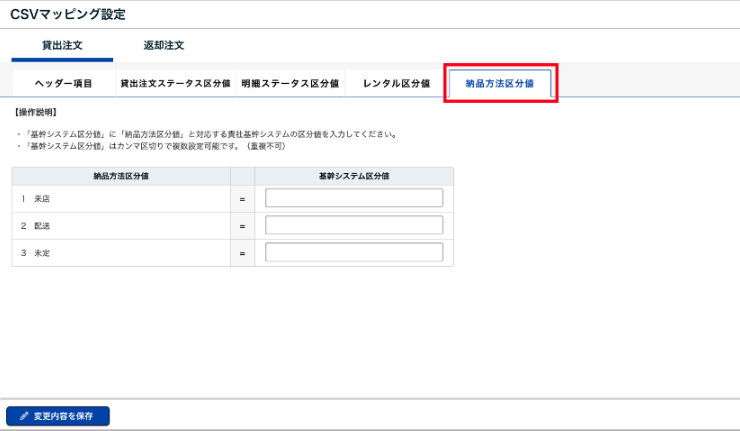The image size is (740, 431).
Task: Click the pencil icon on save button
Action: click(24, 416)
